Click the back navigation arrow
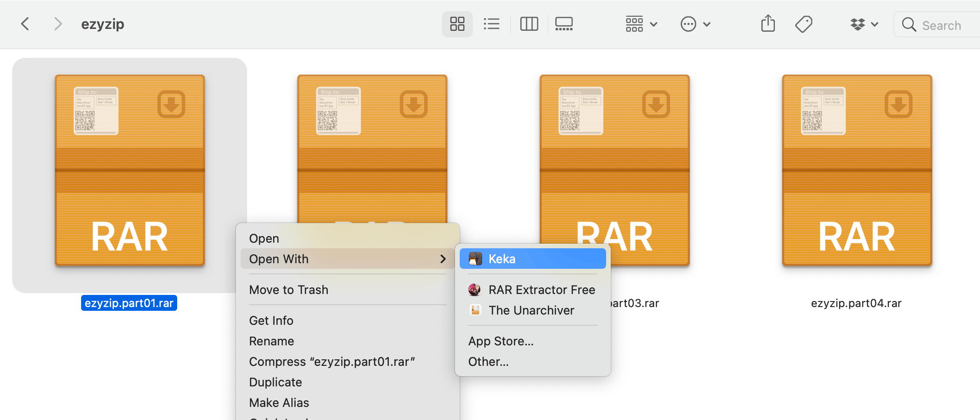Viewport: 980px width, 420px height. click(x=25, y=23)
